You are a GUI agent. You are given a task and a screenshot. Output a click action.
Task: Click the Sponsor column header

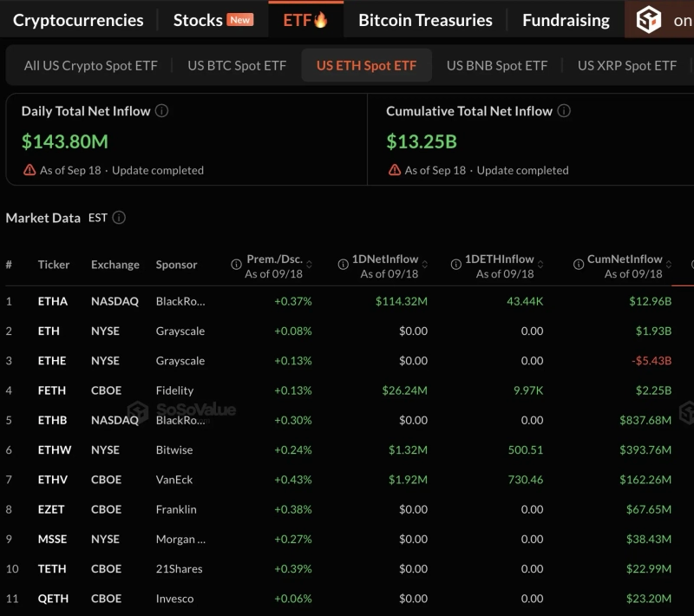(x=176, y=265)
